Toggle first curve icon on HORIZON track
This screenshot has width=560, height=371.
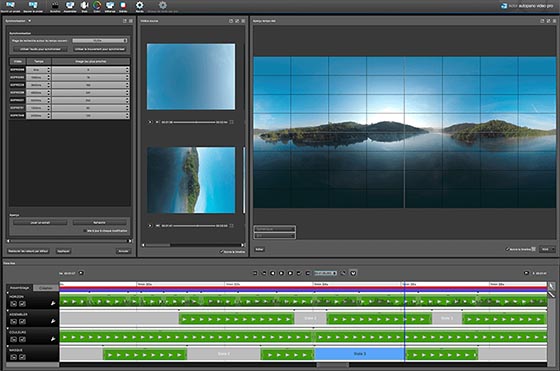[14, 304]
